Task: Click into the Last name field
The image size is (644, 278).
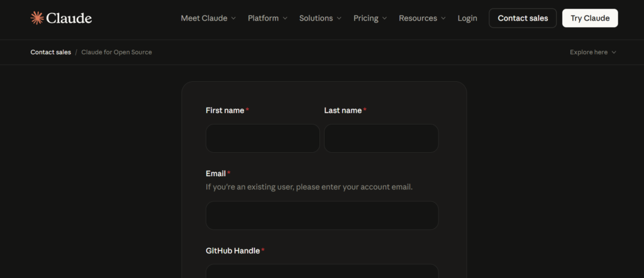Action: click(x=381, y=138)
